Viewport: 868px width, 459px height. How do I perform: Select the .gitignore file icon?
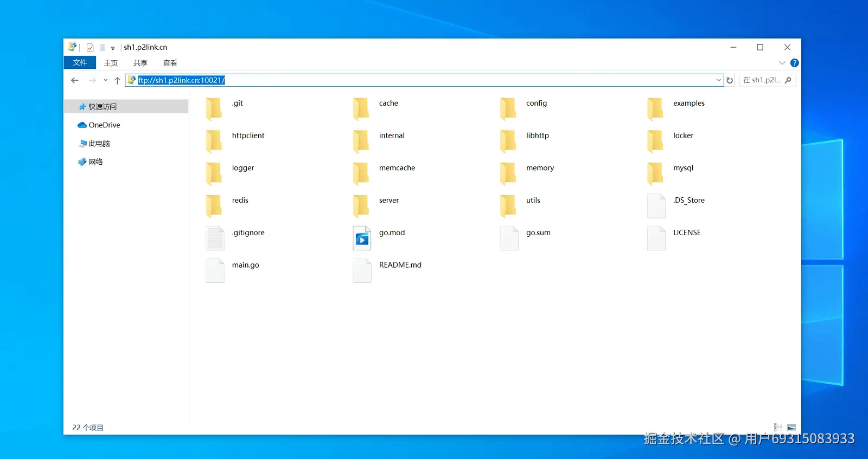pyautogui.click(x=215, y=238)
